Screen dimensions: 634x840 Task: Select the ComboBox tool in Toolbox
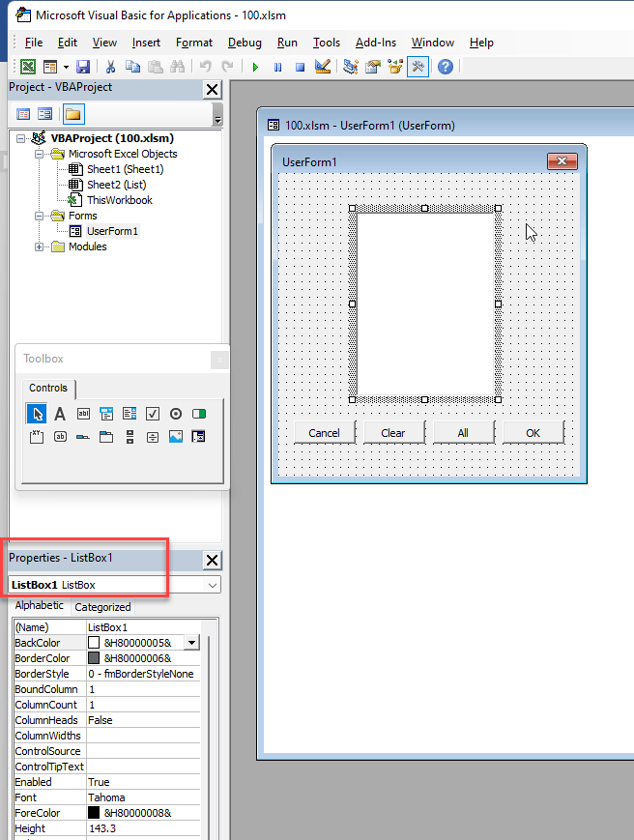[x=106, y=414]
